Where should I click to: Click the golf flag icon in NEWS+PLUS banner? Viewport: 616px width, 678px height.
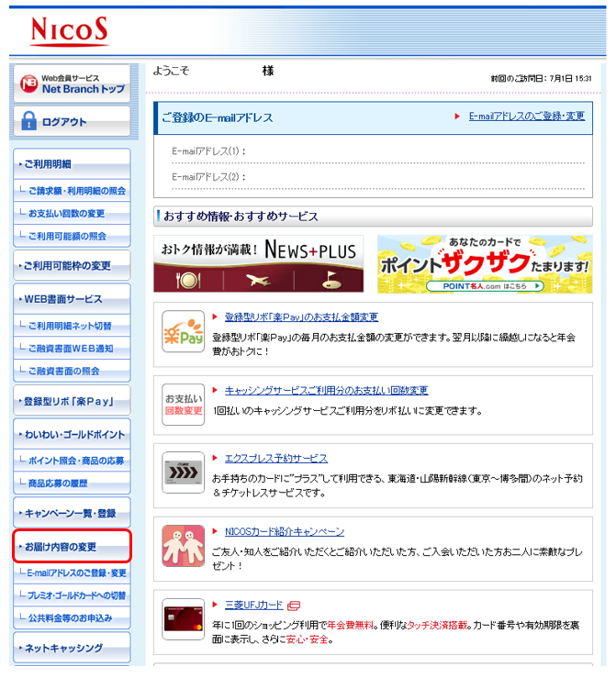click(x=331, y=280)
